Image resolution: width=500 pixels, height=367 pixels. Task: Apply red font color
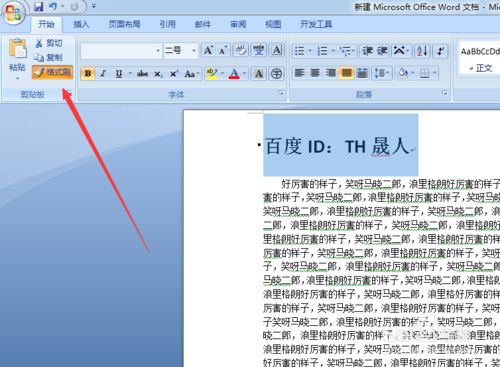click(234, 73)
